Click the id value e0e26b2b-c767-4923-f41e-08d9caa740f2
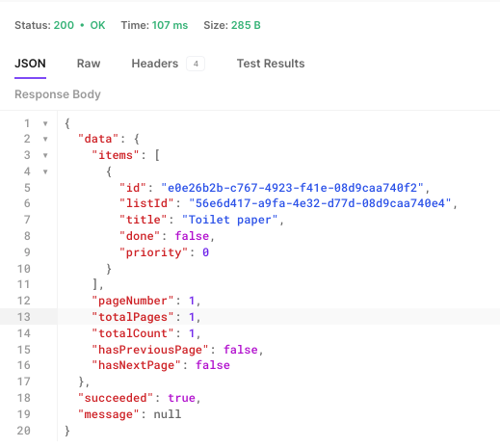Viewport: 500px width, 448px height. pos(292,188)
